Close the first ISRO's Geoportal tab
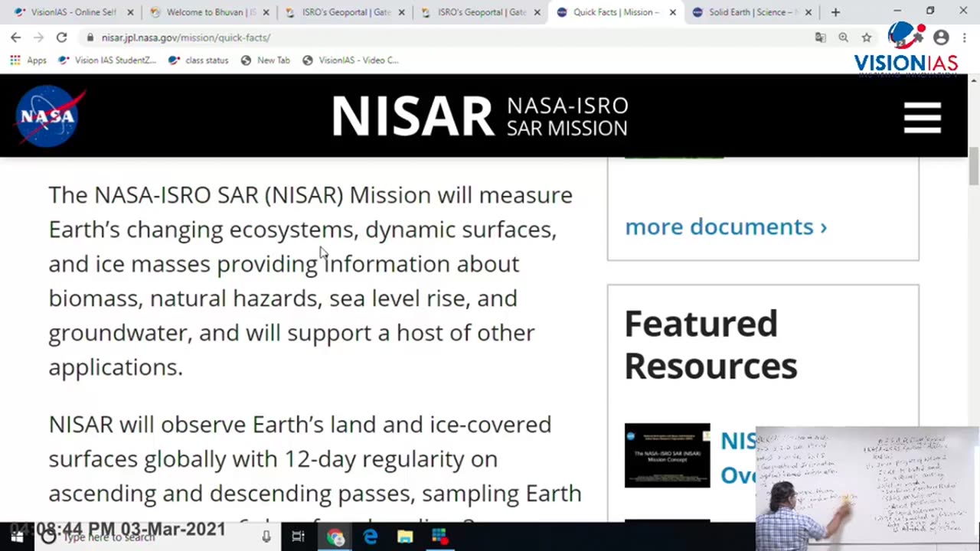Screen dimensions: 980x551 tap(401, 12)
